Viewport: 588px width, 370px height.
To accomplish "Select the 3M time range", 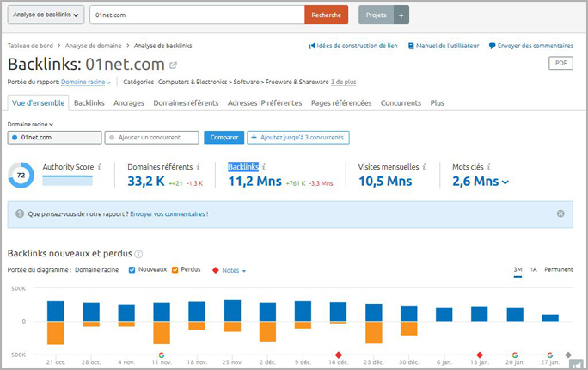I will 518,270.
